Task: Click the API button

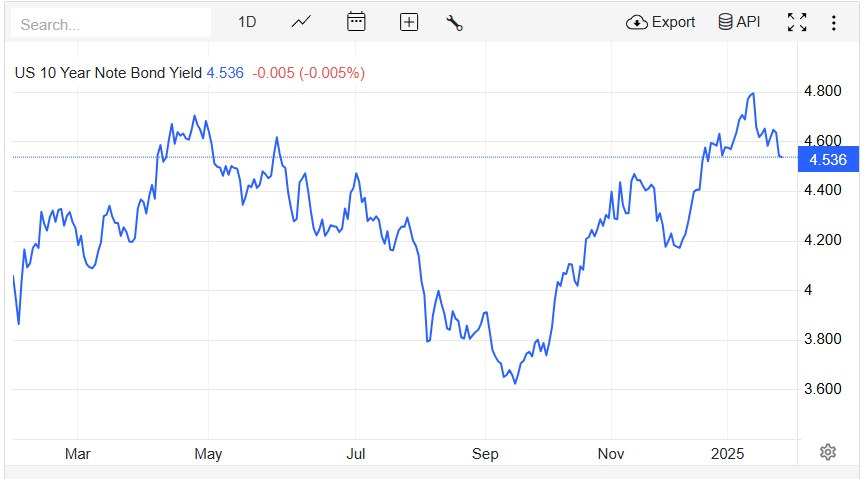Action: coord(739,22)
